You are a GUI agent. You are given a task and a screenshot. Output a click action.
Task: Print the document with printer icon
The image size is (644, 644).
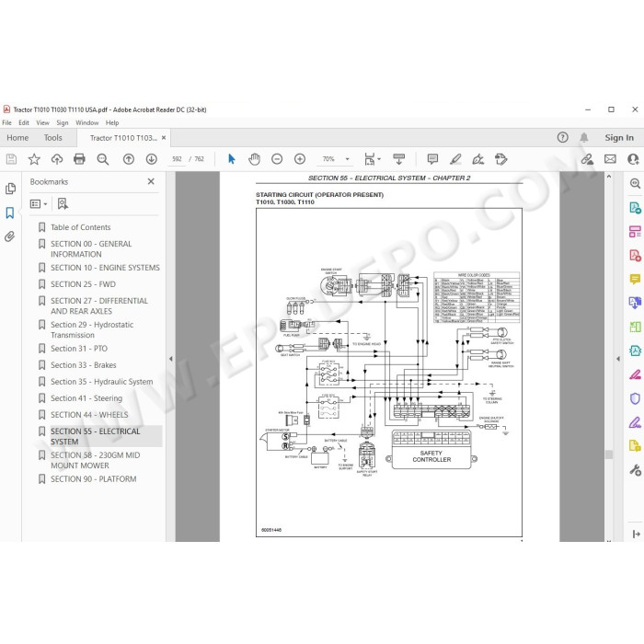point(79,159)
